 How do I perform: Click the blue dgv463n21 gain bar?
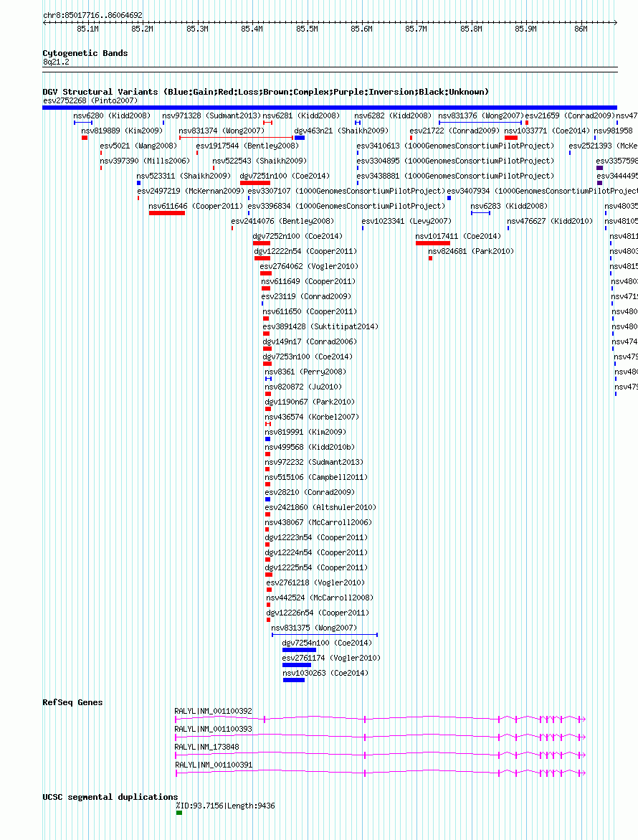[300, 138]
